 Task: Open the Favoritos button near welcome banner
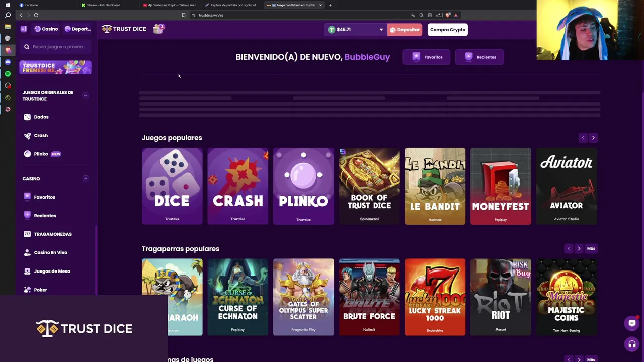point(427,57)
